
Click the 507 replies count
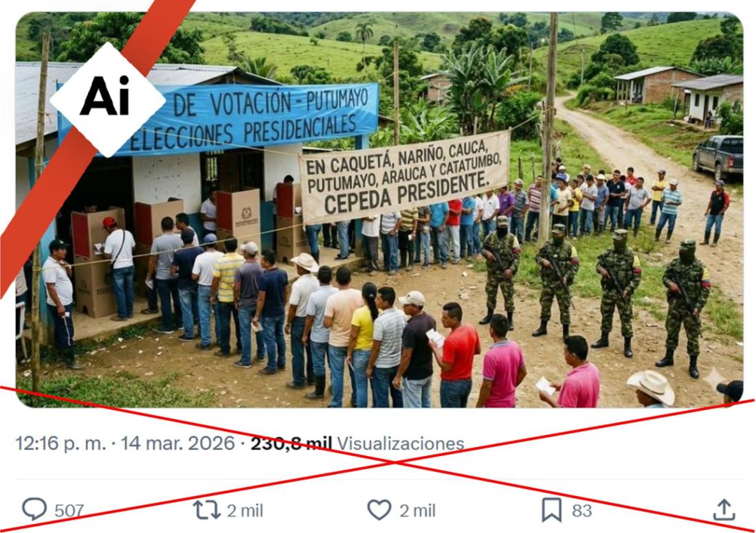click(x=69, y=511)
